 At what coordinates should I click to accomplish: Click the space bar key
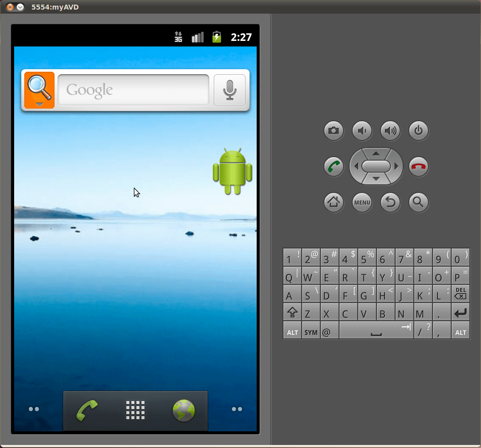pyautogui.click(x=376, y=330)
